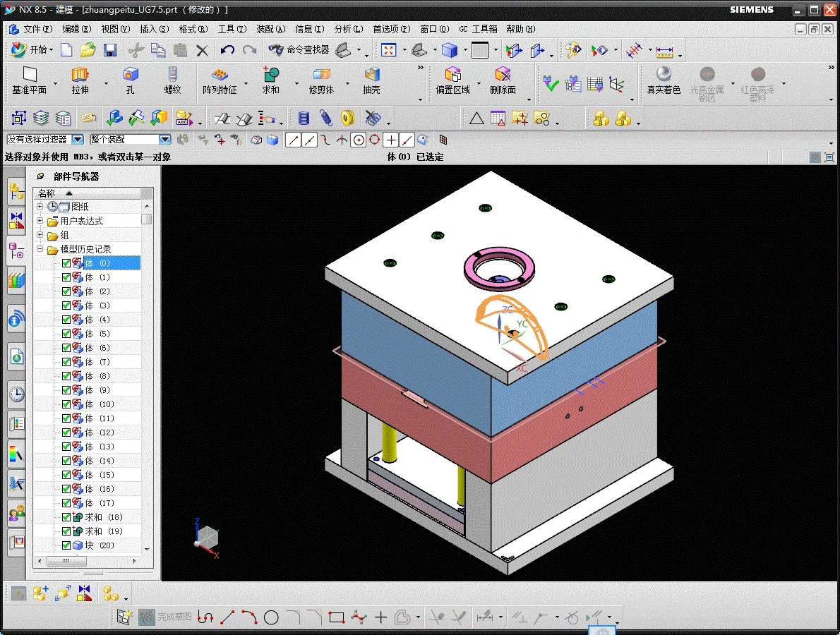This screenshot has width=840, height=635.
Task: Select the Datum Plane (基准平面) tool
Action: [30, 80]
